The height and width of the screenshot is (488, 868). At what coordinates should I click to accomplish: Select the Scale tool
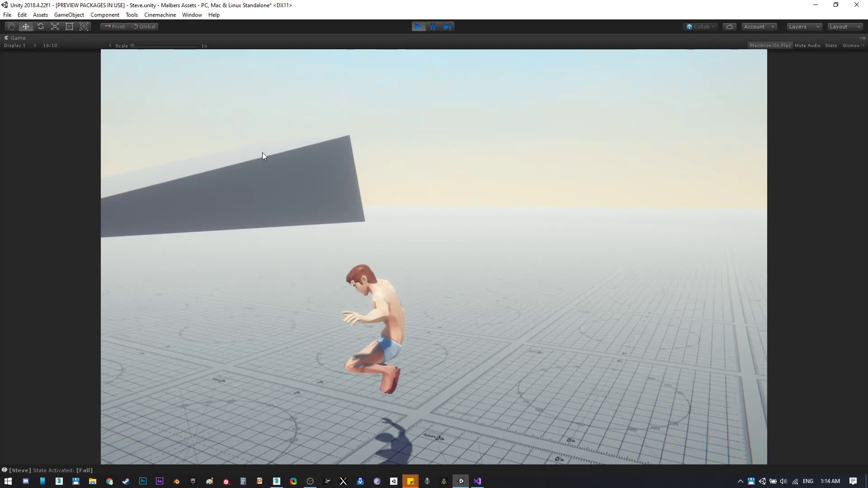pyautogui.click(x=55, y=27)
